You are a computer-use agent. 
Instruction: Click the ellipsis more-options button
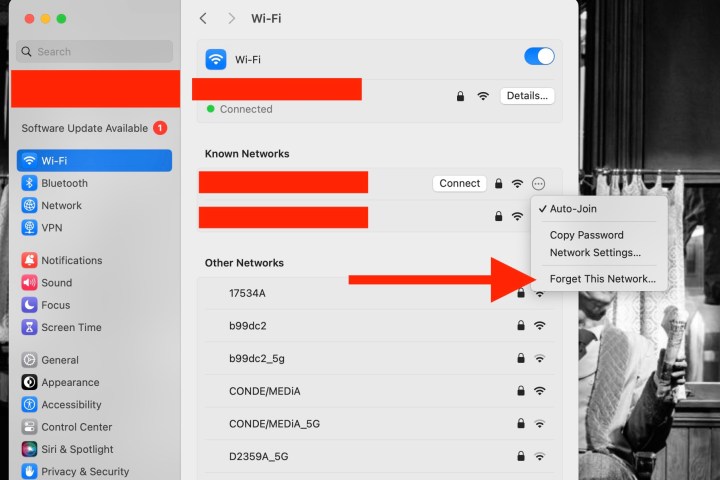[x=539, y=183]
